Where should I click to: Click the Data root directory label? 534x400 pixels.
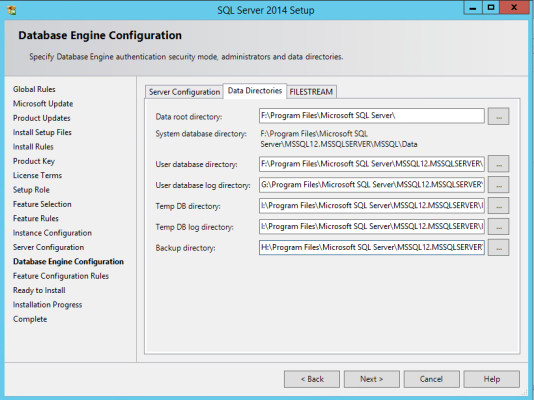pyautogui.click(x=189, y=117)
